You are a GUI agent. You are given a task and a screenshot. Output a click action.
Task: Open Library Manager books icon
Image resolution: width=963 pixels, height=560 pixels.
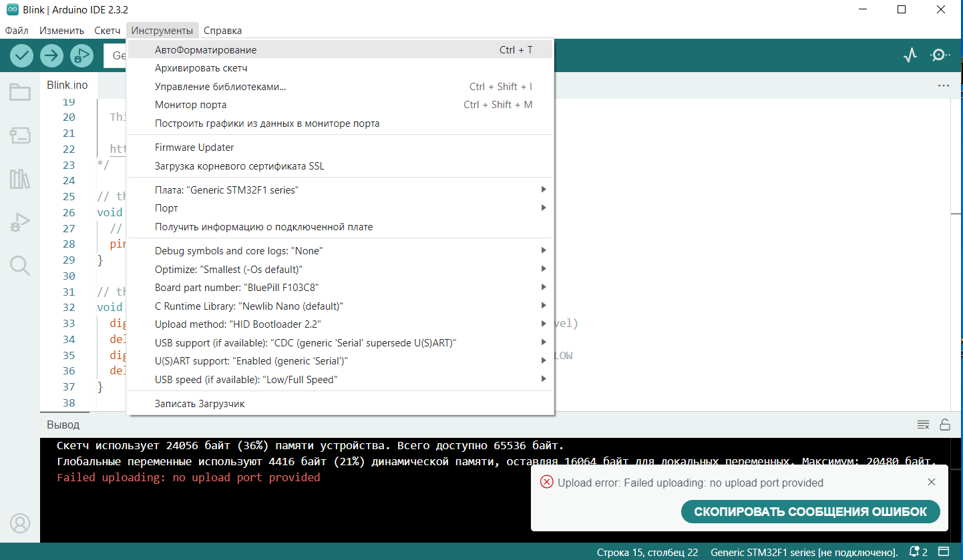(20, 179)
